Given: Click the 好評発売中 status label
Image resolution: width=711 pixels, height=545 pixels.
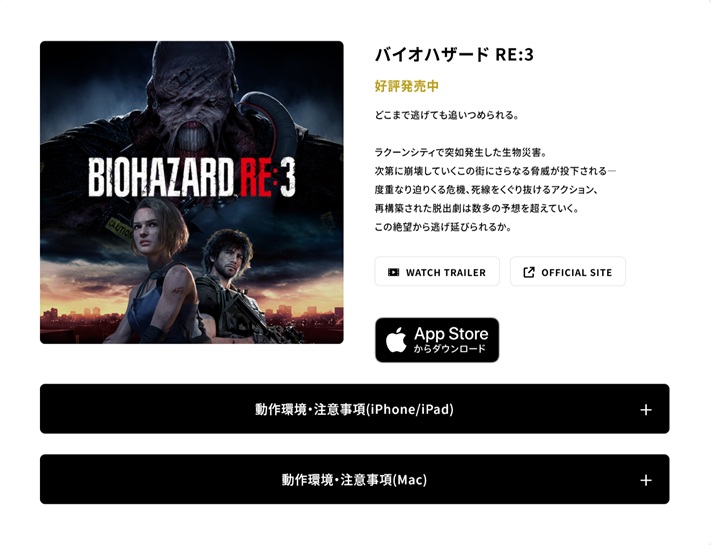Looking at the screenshot, I should pos(407,86).
